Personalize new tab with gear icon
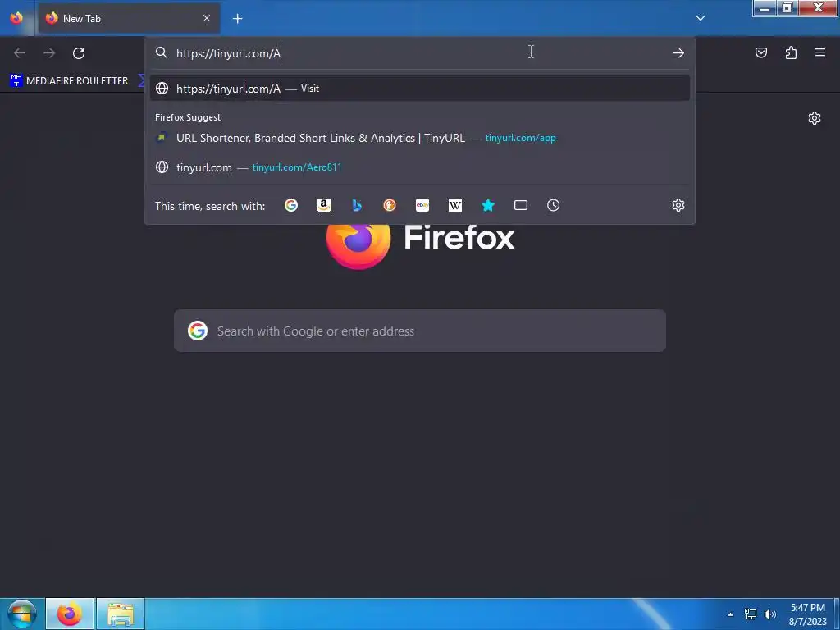 coord(815,118)
